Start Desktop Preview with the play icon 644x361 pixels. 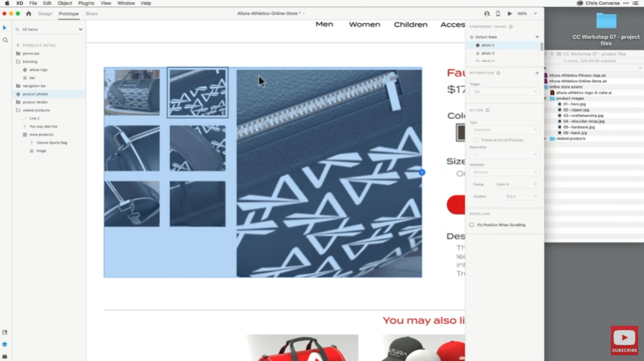(x=509, y=14)
